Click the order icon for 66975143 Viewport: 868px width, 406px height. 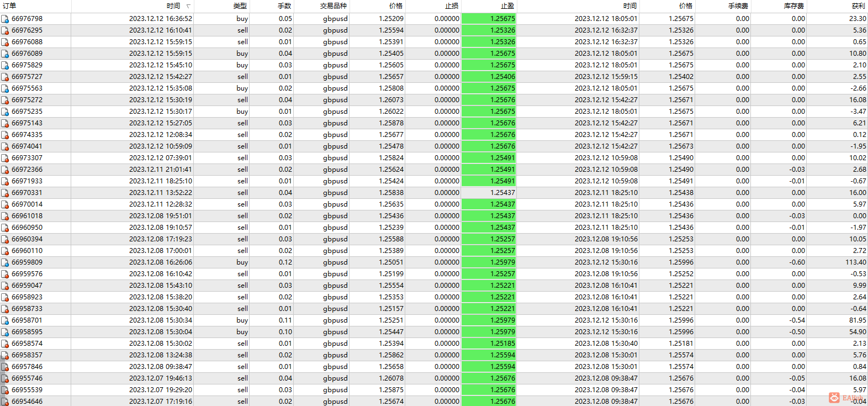click(5, 123)
